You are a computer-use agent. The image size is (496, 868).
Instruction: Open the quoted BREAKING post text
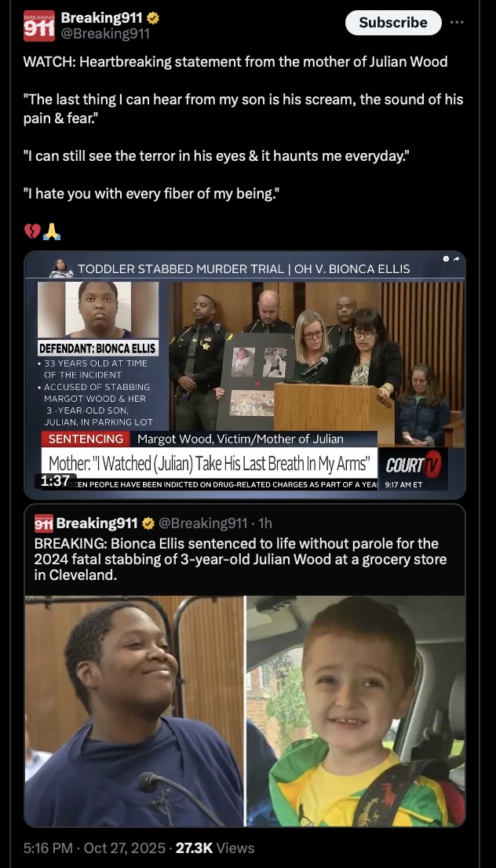pos(240,559)
